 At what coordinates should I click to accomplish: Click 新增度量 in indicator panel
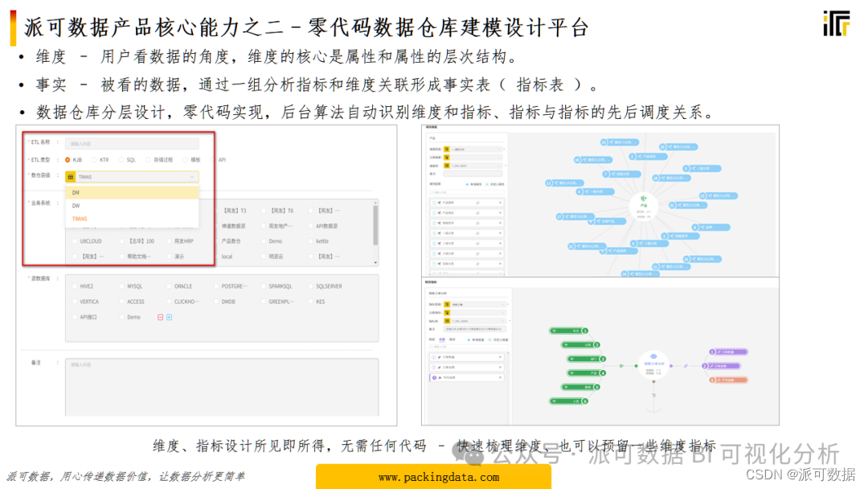pyautogui.click(x=476, y=340)
